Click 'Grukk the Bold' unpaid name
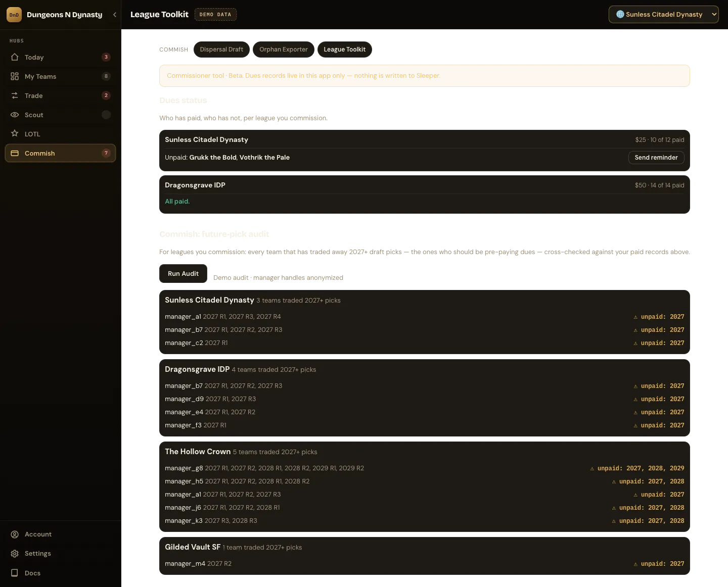This screenshot has width=728, height=587. coord(213,158)
